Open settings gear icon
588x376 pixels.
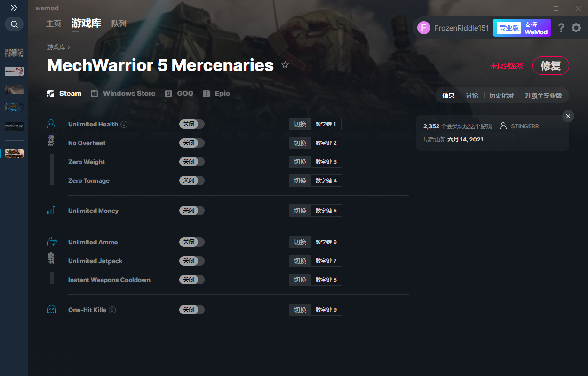coord(576,28)
